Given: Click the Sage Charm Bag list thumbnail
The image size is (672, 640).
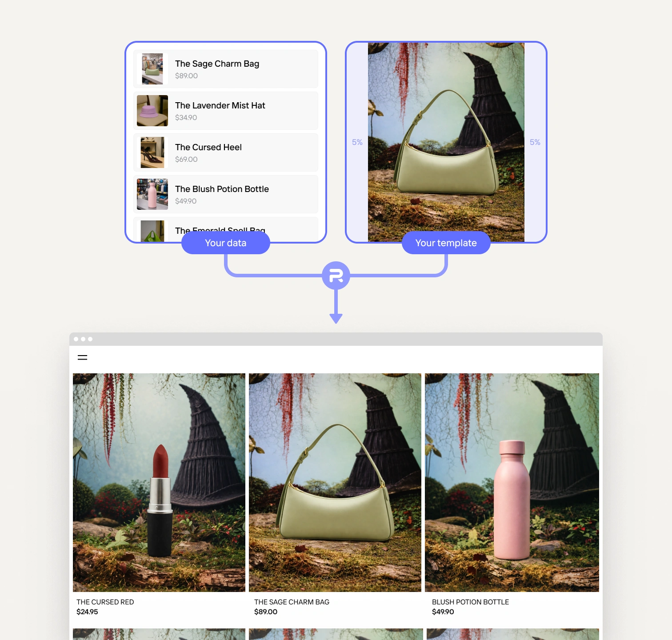Looking at the screenshot, I should pos(152,69).
